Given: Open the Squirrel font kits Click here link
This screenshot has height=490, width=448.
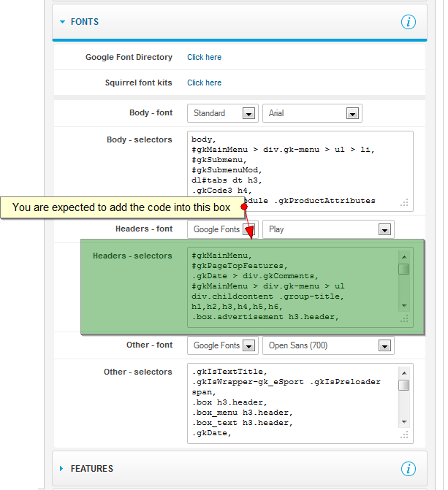Looking at the screenshot, I should pos(205,83).
